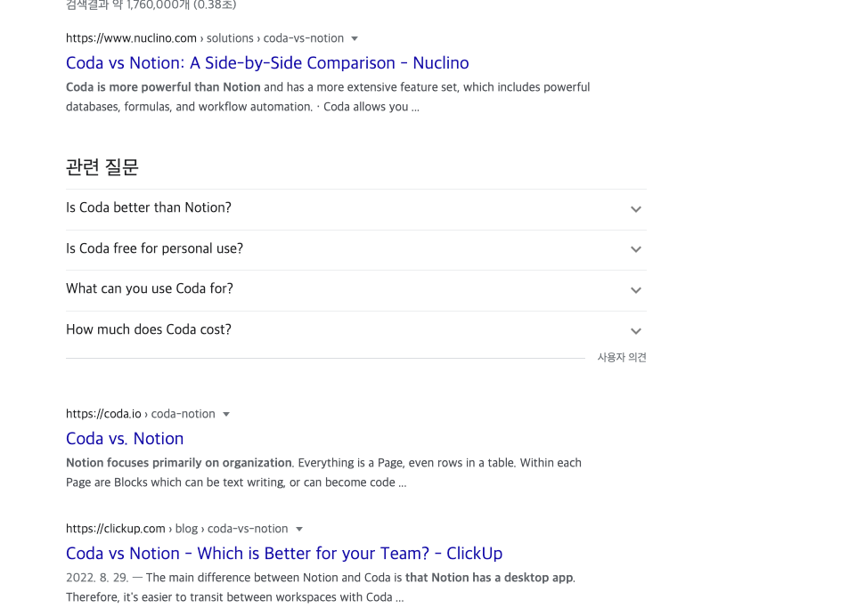Click the chevron icon for "Is Coda better than Notion?"
The width and height of the screenshot is (865, 616).
pos(636,210)
